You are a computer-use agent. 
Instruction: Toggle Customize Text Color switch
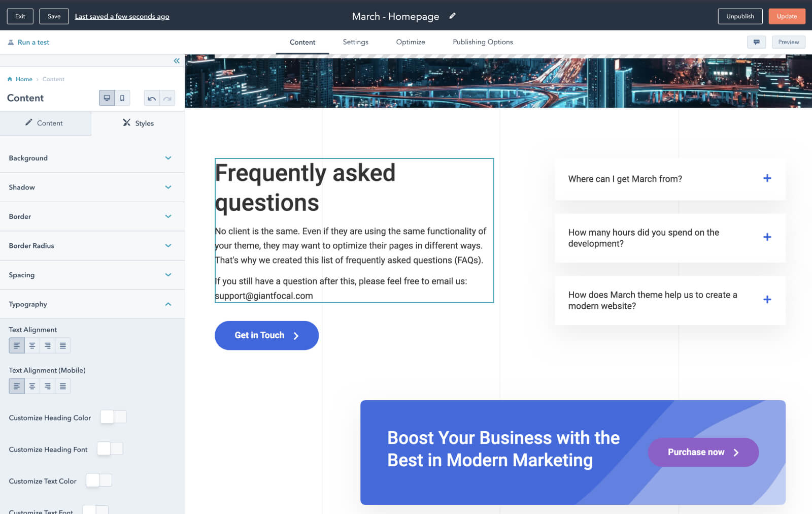click(99, 480)
